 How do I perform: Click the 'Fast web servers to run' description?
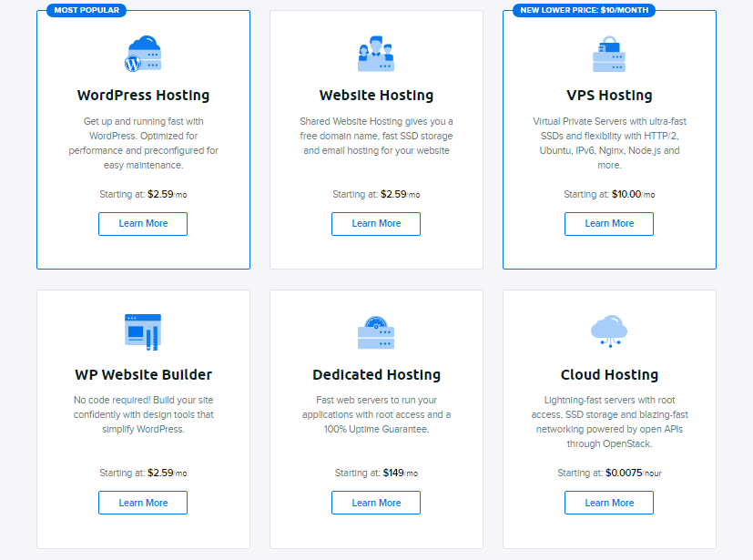click(376, 414)
